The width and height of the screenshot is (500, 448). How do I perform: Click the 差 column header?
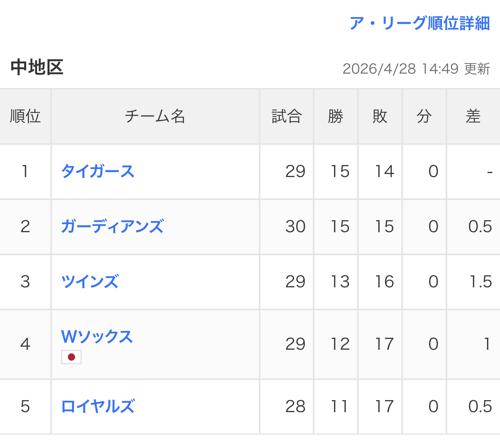coord(473,116)
